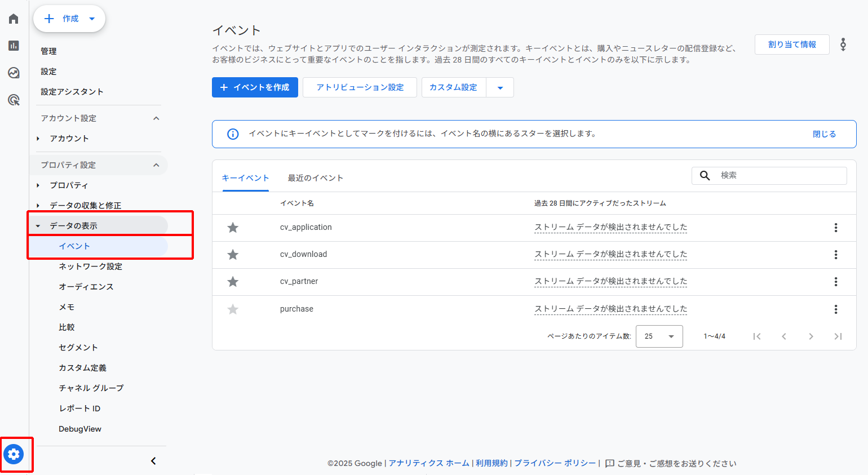Open the Explore icon in the left rail
Viewport: 868px width, 475px height.
click(13, 73)
